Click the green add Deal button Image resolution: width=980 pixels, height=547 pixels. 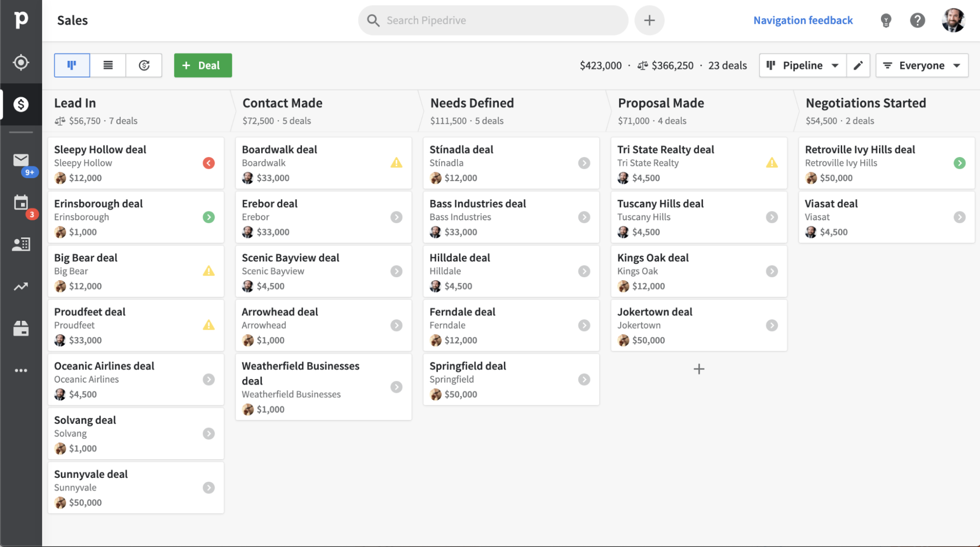click(x=202, y=65)
